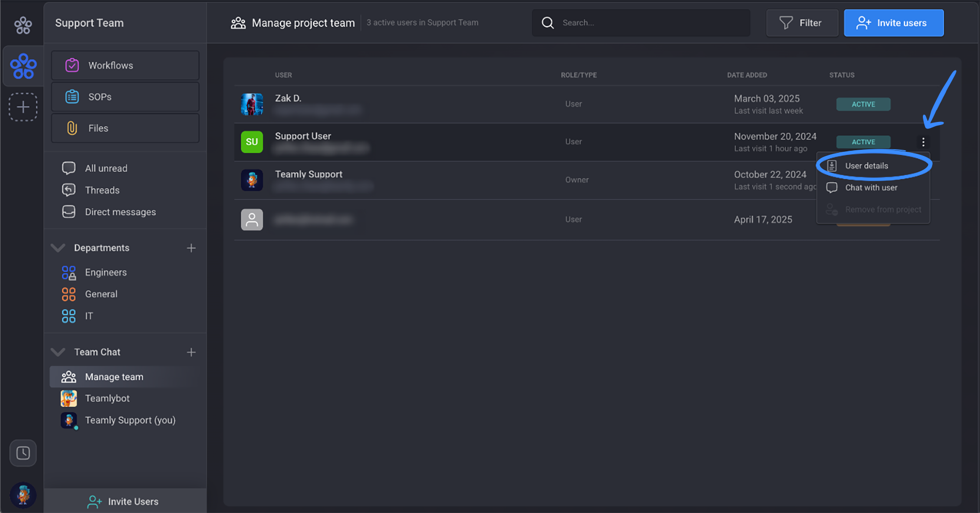Click the DATE ADDED column header
980x513 pixels.
tap(747, 75)
